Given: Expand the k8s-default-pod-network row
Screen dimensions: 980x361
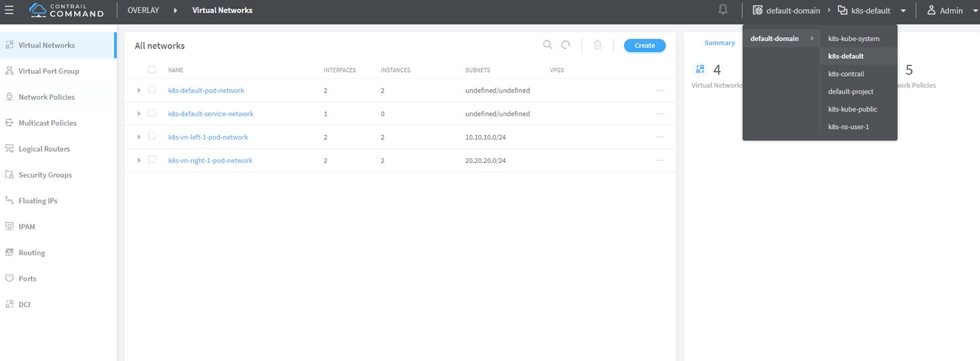Looking at the screenshot, I should coord(139,90).
